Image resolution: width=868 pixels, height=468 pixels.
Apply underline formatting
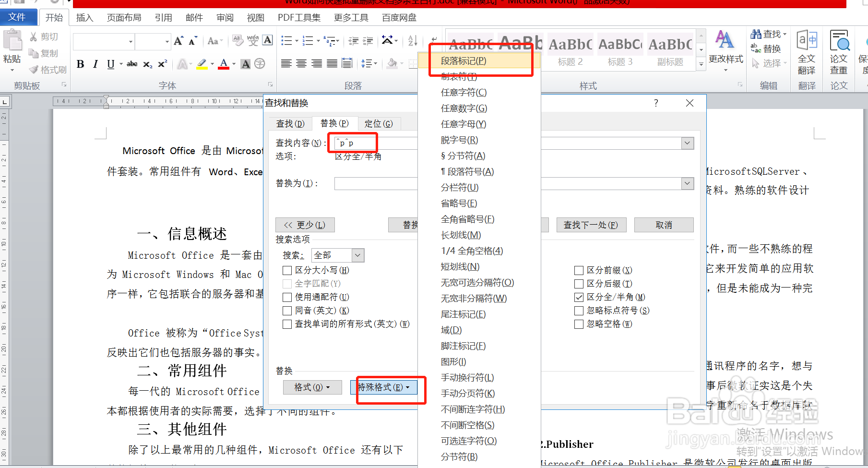coord(111,64)
